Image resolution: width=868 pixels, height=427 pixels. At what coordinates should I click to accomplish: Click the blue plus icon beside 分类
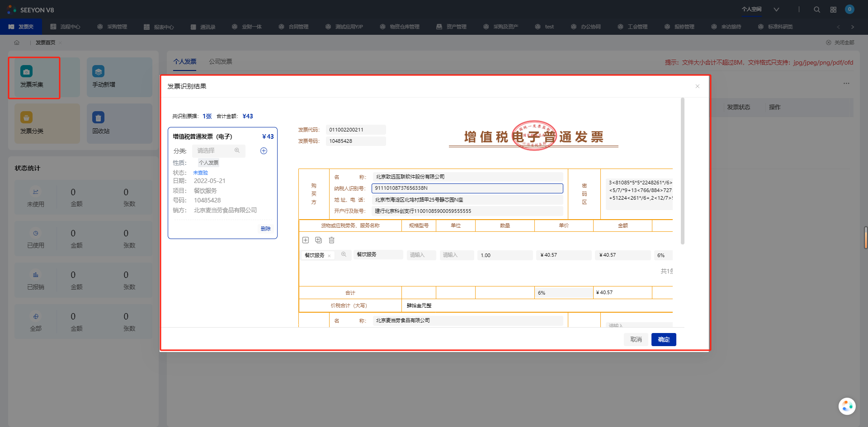264,151
